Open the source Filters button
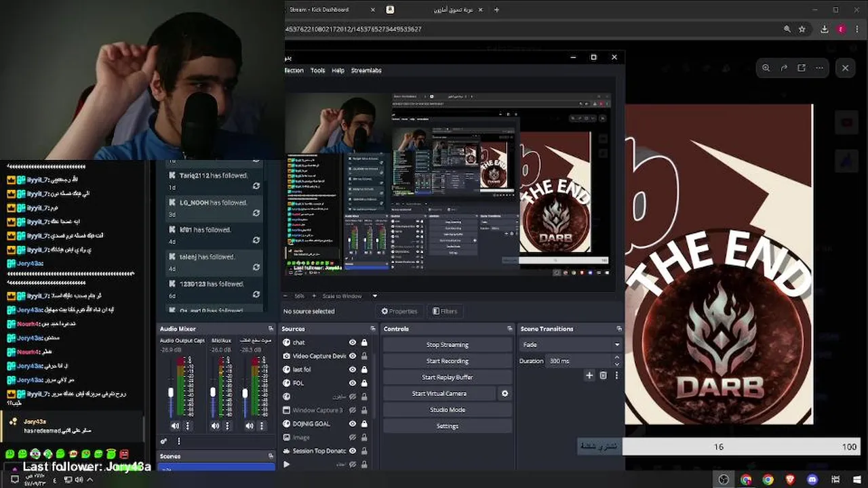Image resolution: width=868 pixels, height=488 pixels. coord(445,311)
